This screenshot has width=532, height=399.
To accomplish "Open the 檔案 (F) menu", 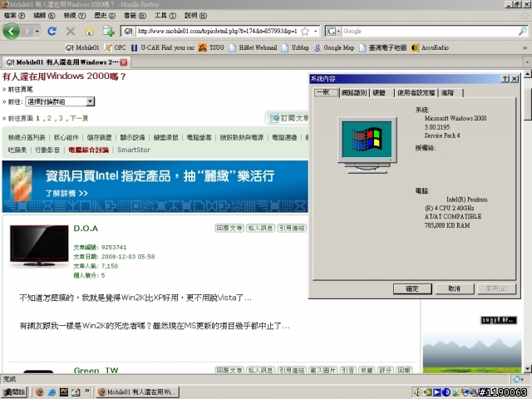I will pyautogui.click(x=14, y=16).
